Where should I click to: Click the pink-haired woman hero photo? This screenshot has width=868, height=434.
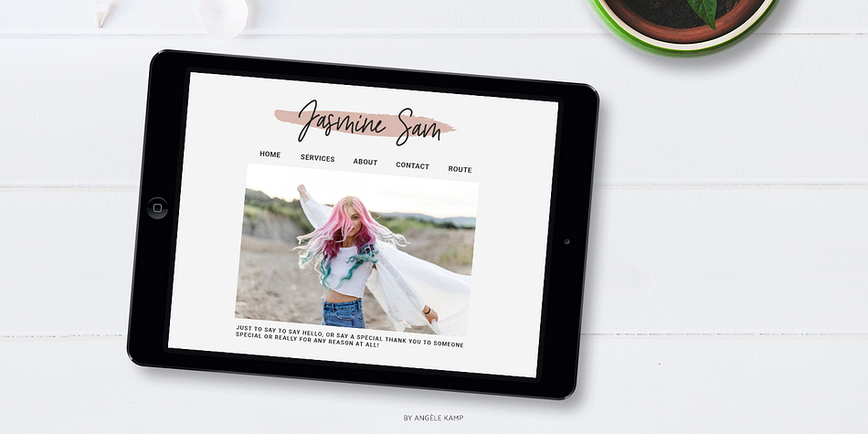pos(356,250)
